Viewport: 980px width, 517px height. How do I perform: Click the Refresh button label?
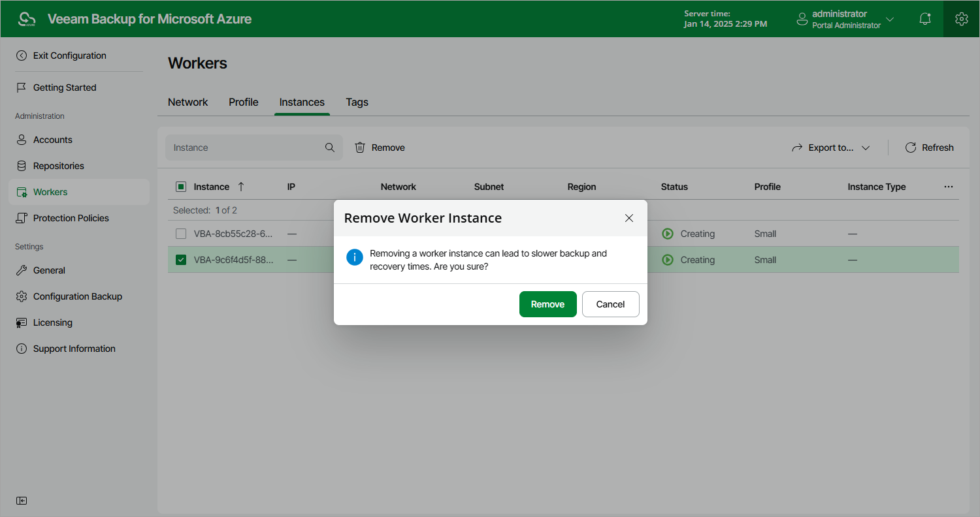938,148
